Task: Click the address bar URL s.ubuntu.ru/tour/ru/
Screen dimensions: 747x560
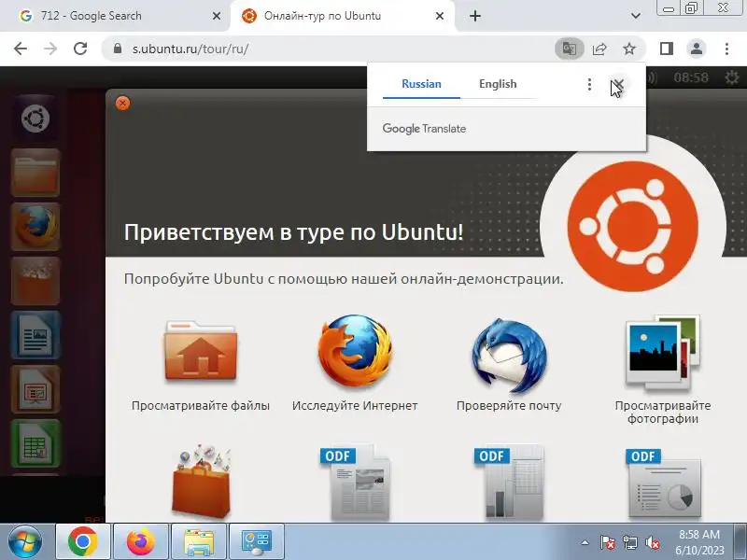Action: (190, 49)
